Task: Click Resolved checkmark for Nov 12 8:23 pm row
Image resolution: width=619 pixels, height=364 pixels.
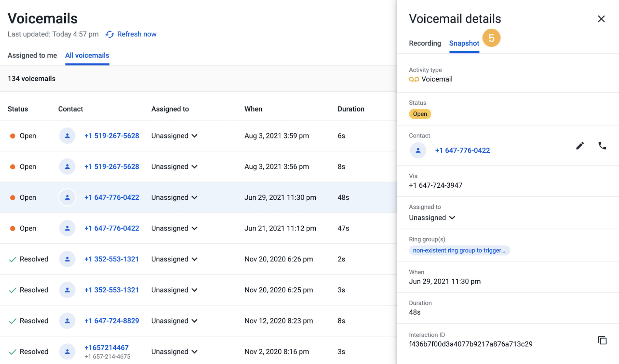Action: [x=13, y=321]
